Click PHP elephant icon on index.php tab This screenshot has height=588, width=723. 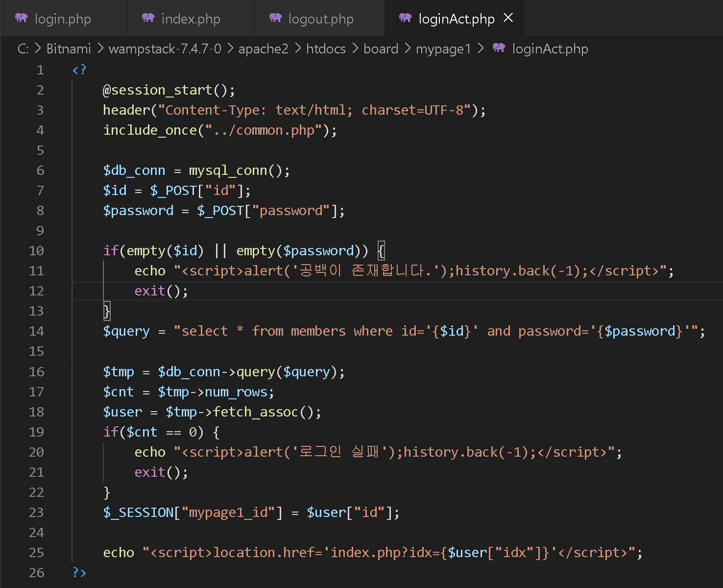click(x=148, y=18)
